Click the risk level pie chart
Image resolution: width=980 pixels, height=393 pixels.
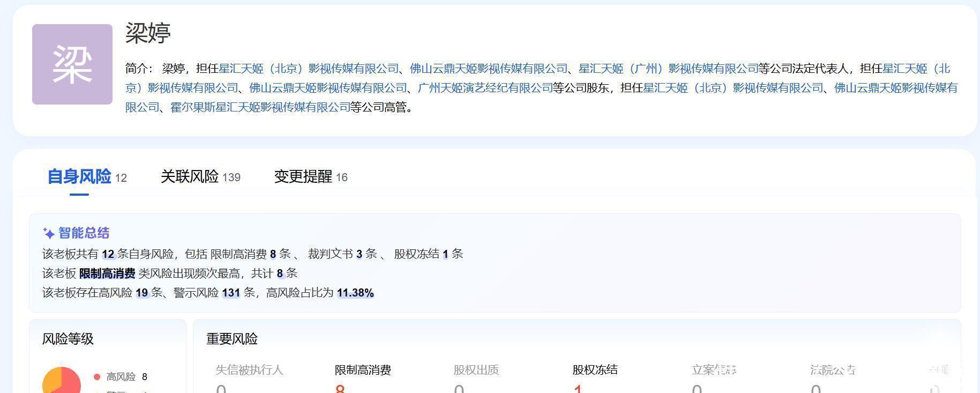[x=62, y=380]
